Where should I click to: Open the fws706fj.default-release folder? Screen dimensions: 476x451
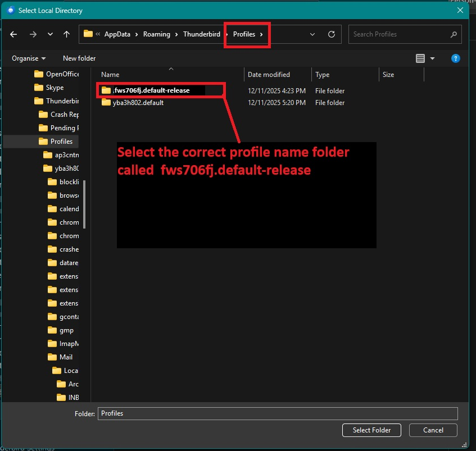[151, 90]
